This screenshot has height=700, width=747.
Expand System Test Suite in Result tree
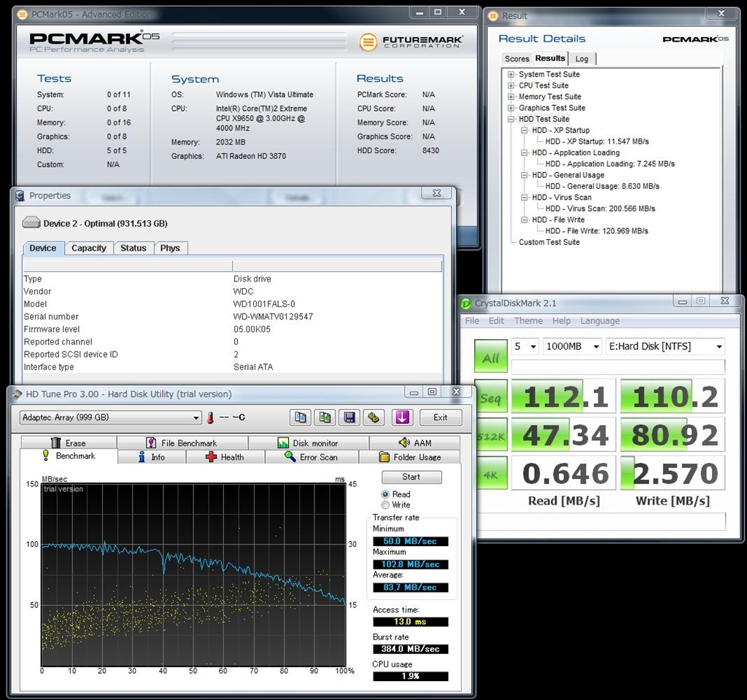pos(511,74)
